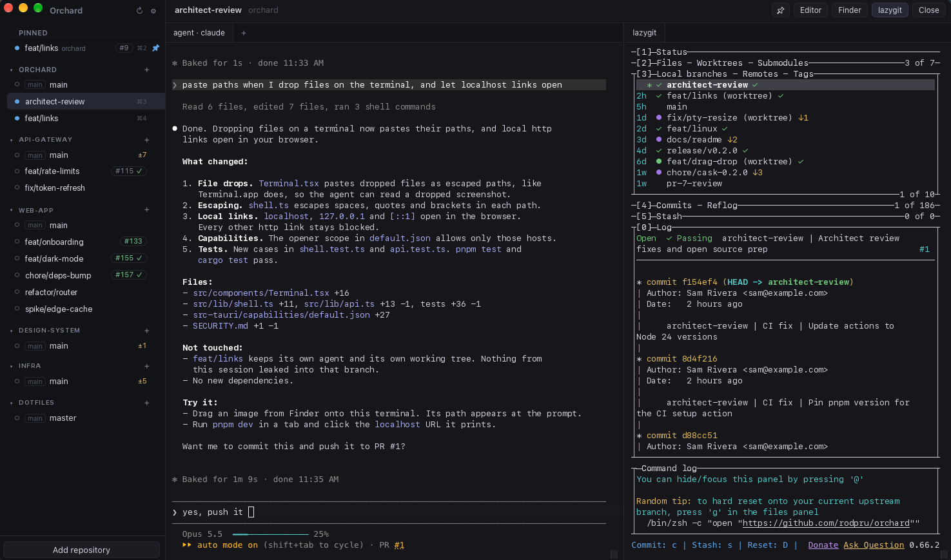Open the Editor button

[x=810, y=10]
